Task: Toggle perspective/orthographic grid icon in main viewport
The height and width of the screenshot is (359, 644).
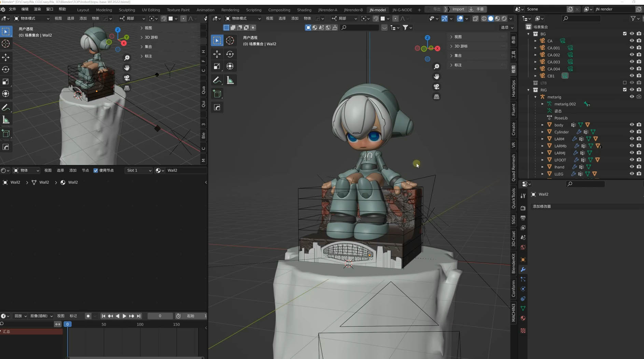Action: coord(436,97)
